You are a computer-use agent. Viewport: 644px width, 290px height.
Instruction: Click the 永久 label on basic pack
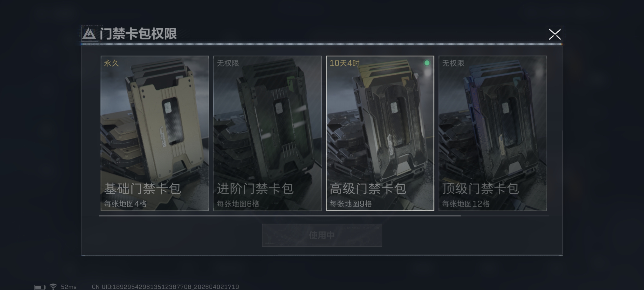tap(111, 63)
